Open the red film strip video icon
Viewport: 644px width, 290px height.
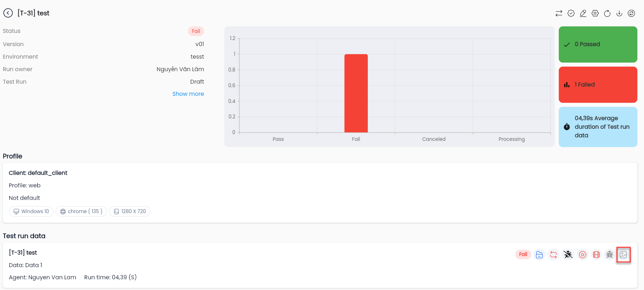pyautogui.click(x=596, y=255)
